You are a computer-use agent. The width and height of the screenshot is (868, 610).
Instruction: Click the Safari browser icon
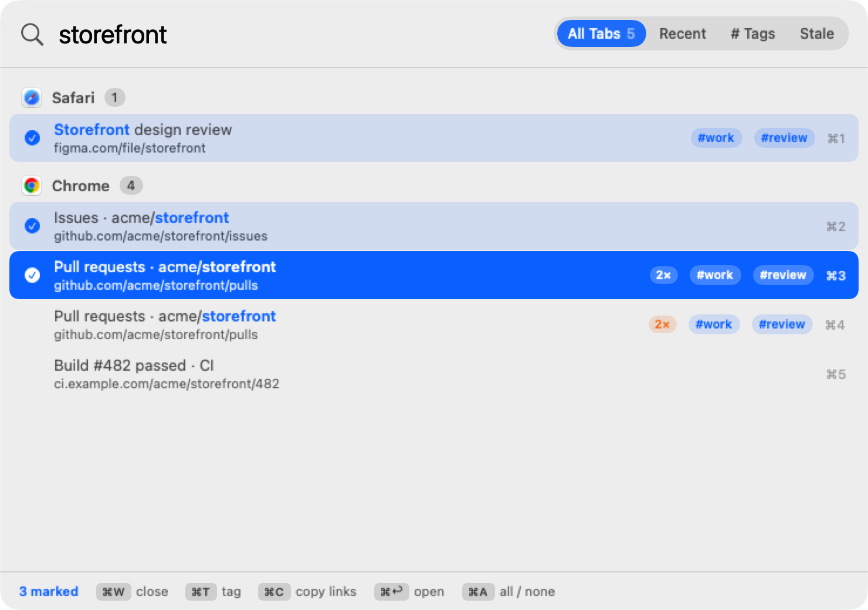(32, 97)
